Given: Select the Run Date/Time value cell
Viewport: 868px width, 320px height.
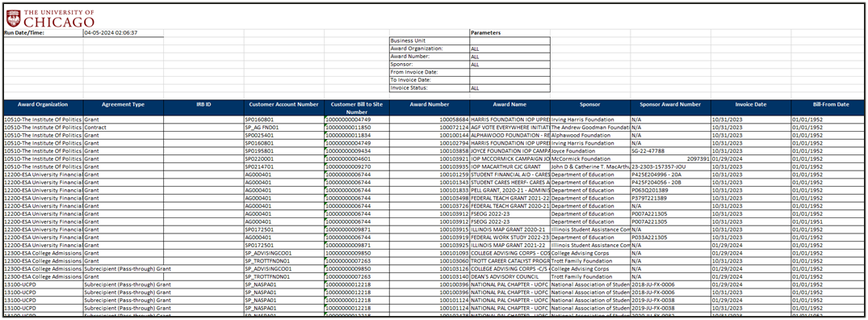Looking at the screenshot, I should (124, 32).
